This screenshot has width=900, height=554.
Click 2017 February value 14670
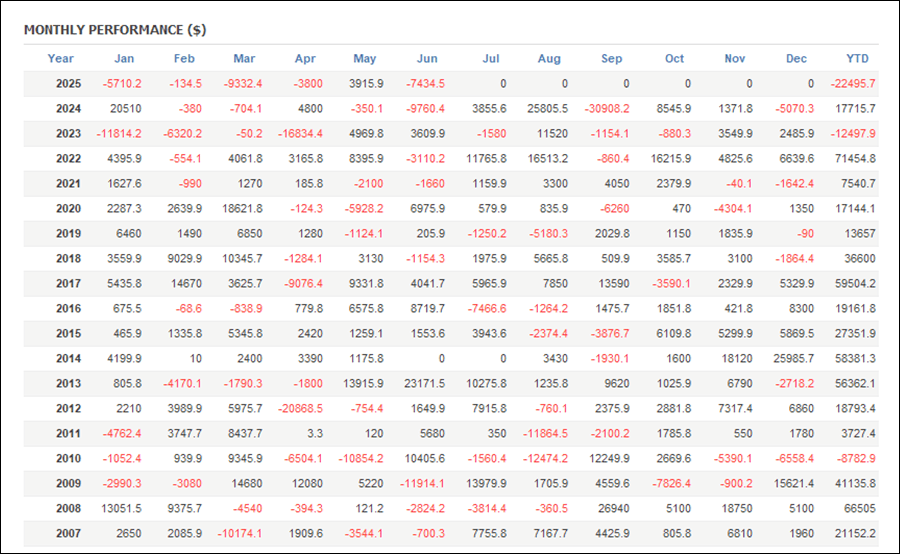tap(186, 284)
